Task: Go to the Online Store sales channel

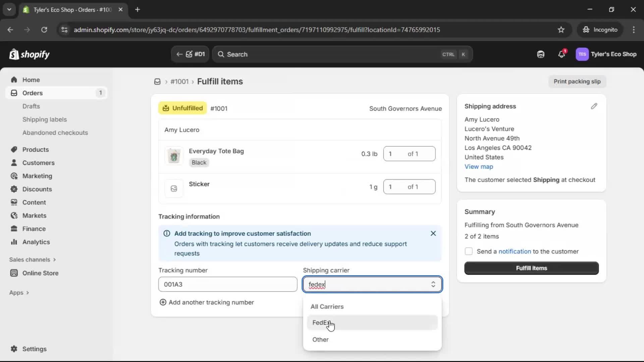Action: coord(40,273)
